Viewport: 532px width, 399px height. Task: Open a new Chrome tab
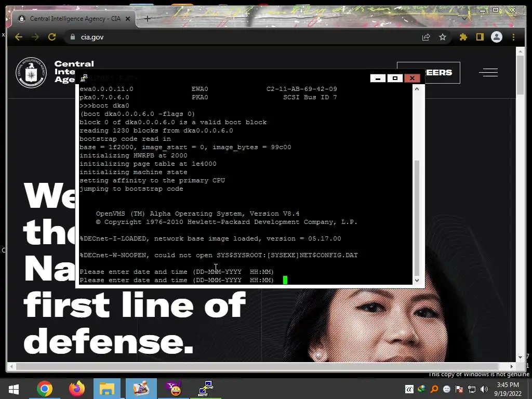click(x=147, y=19)
